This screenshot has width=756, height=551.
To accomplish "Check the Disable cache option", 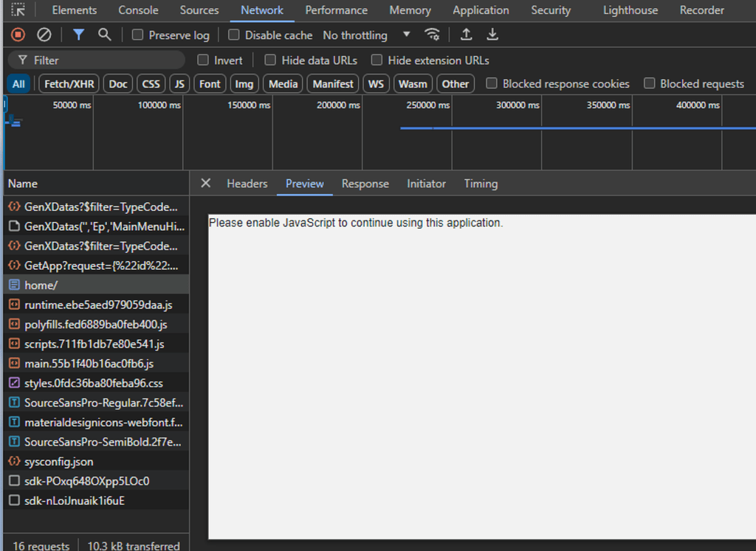I will [x=233, y=35].
